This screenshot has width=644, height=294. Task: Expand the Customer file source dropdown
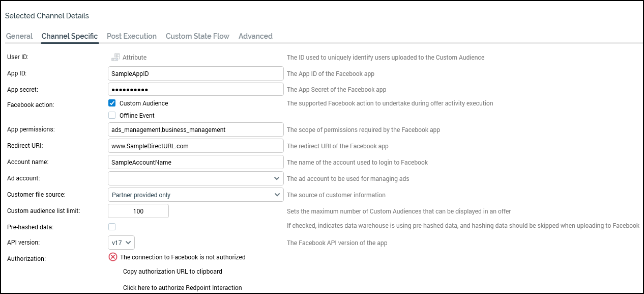tap(196, 195)
